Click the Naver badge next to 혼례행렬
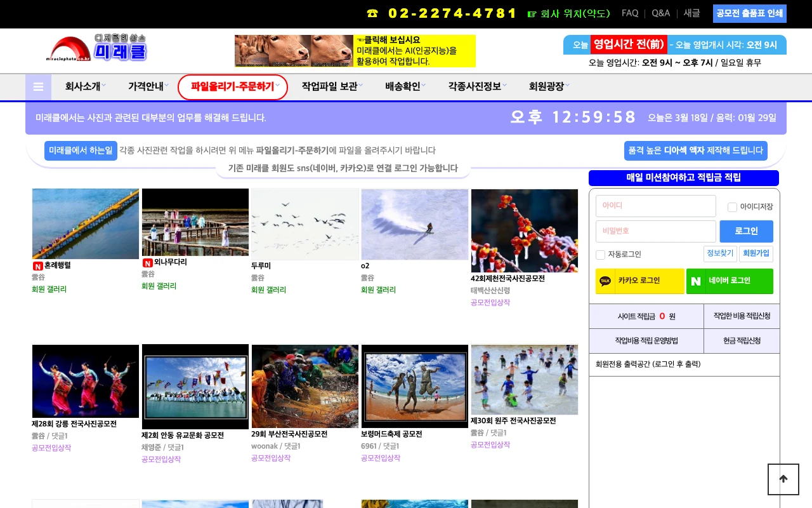The width and height of the screenshot is (812, 508). [x=37, y=266]
